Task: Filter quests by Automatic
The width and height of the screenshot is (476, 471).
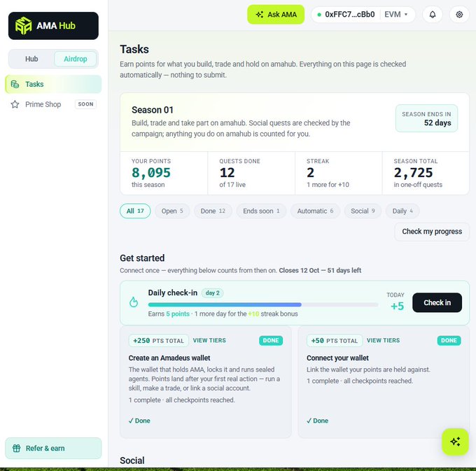Action: [x=315, y=211]
